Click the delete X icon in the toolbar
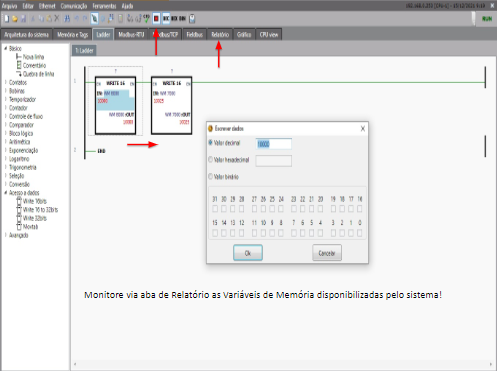497x371 pixels. (57, 19)
